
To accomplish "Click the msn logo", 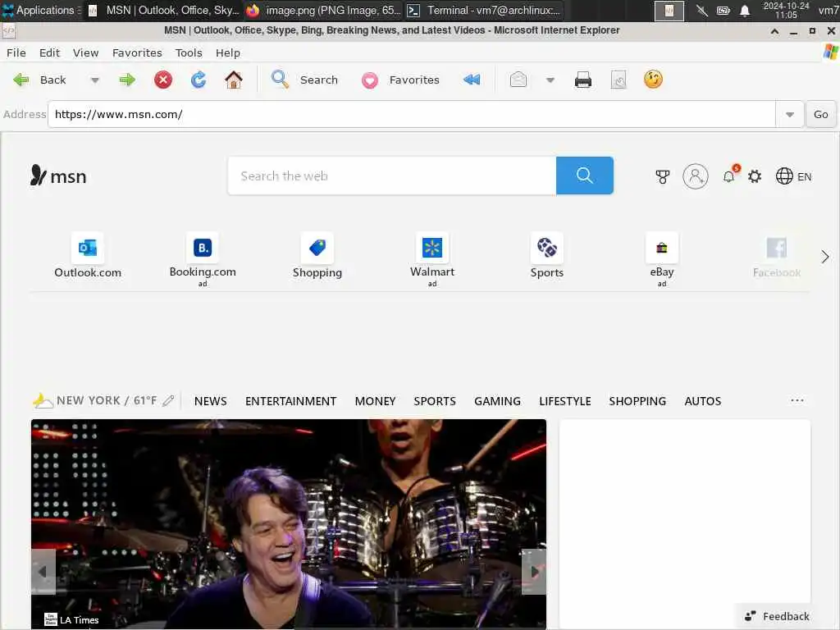I will (x=58, y=176).
